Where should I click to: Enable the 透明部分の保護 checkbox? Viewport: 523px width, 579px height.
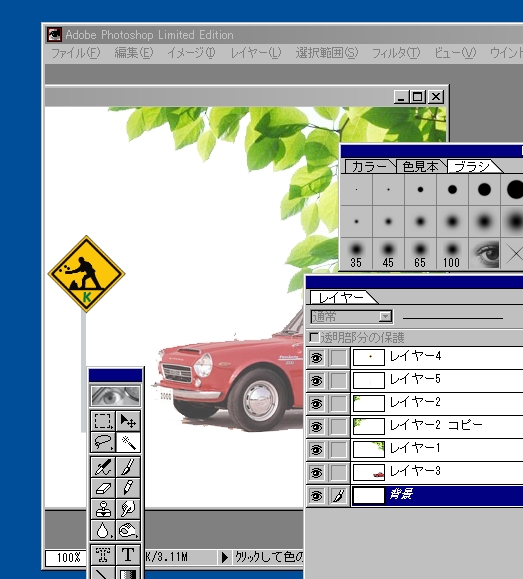point(314,337)
